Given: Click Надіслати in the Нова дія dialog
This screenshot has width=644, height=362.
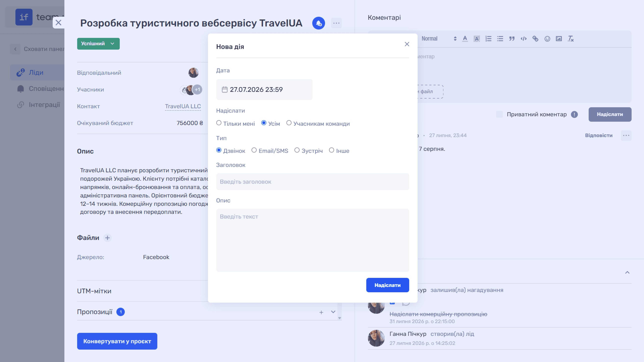Looking at the screenshot, I should (x=388, y=285).
